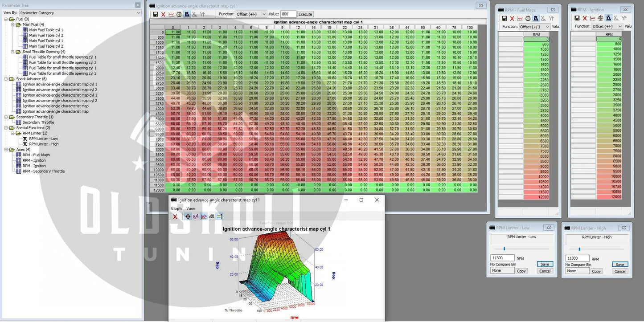Select RPM - Secondary Throttle tree item
The image size is (644, 322).
(x=44, y=171)
